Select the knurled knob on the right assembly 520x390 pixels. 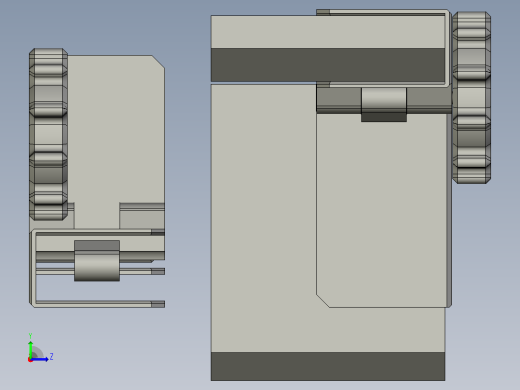pyautogui.click(x=471, y=97)
